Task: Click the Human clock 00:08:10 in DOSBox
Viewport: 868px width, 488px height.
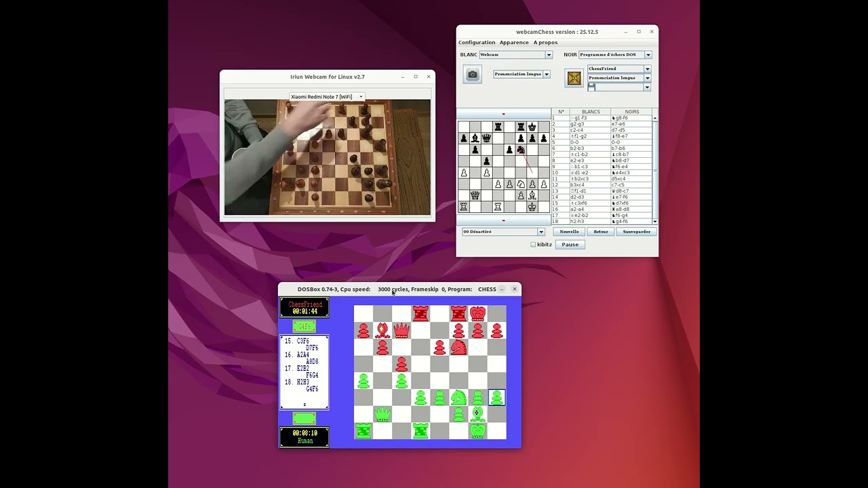Action: point(304,437)
